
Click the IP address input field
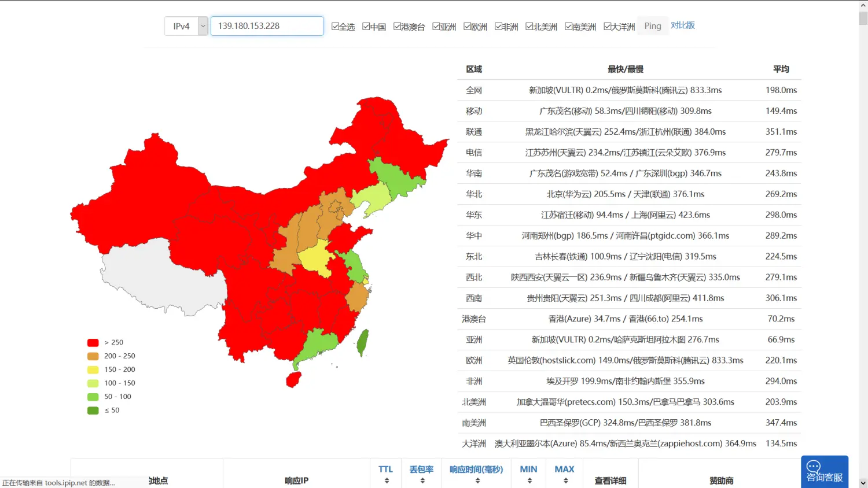coord(267,26)
